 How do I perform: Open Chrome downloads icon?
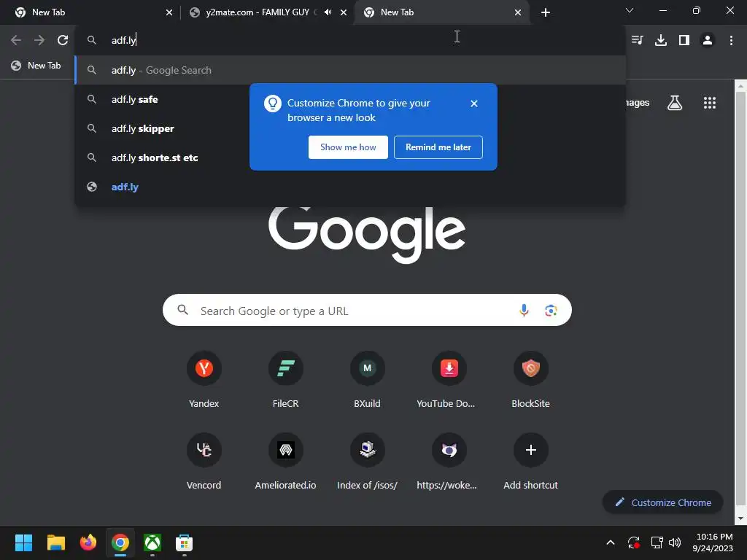pos(661,40)
